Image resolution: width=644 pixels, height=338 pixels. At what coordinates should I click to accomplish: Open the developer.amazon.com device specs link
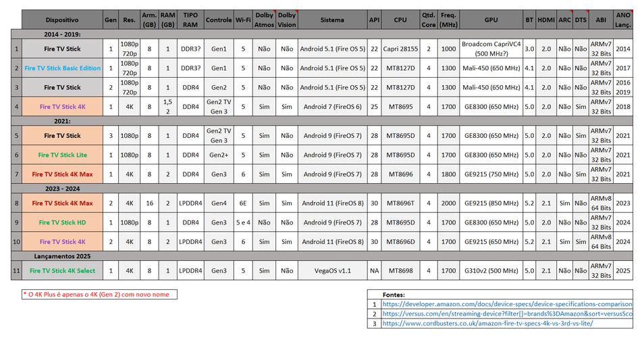[x=507, y=304]
